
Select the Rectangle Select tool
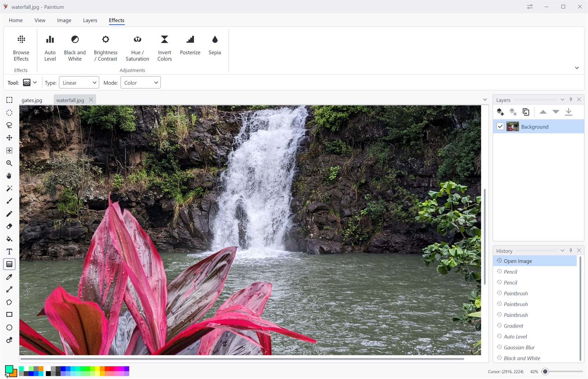(x=9, y=100)
